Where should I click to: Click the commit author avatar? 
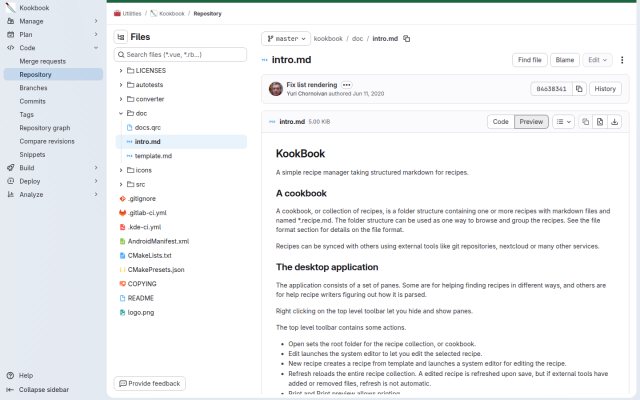276,89
